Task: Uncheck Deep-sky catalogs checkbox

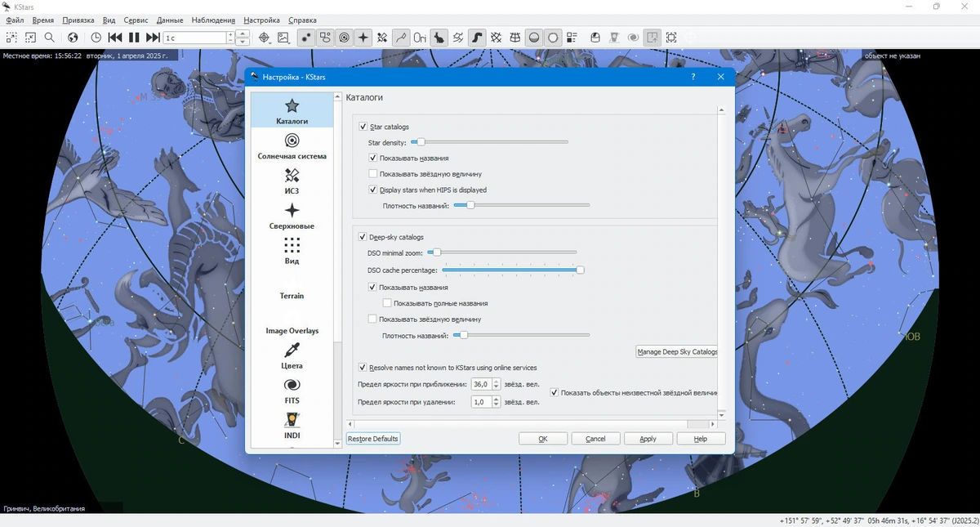Action: 363,237
